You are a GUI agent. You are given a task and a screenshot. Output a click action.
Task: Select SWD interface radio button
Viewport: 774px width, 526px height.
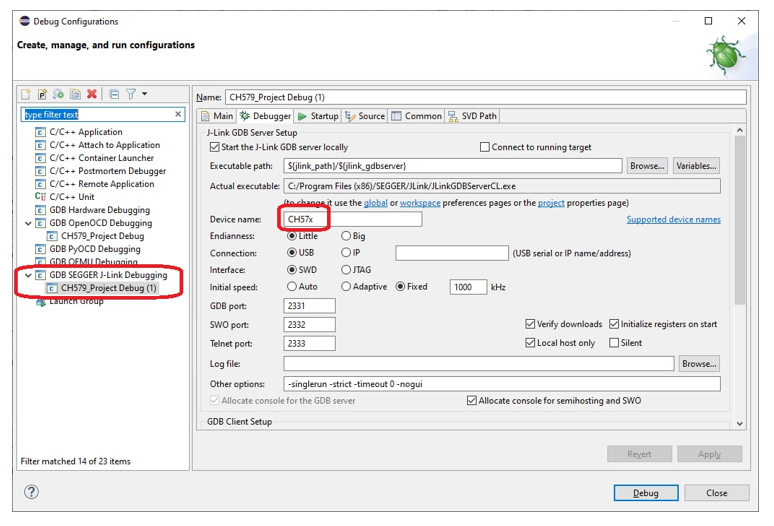[x=292, y=270]
